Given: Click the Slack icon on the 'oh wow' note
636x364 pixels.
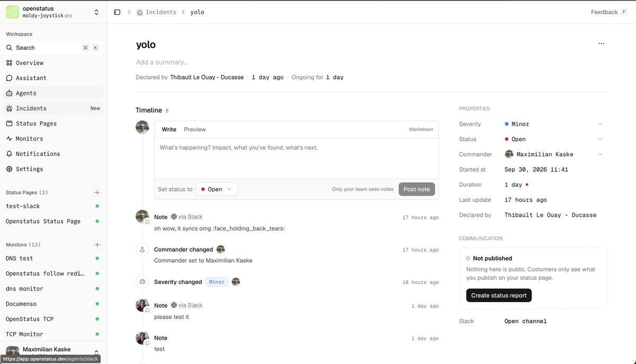Looking at the screenshot, I should pos(173,217).
